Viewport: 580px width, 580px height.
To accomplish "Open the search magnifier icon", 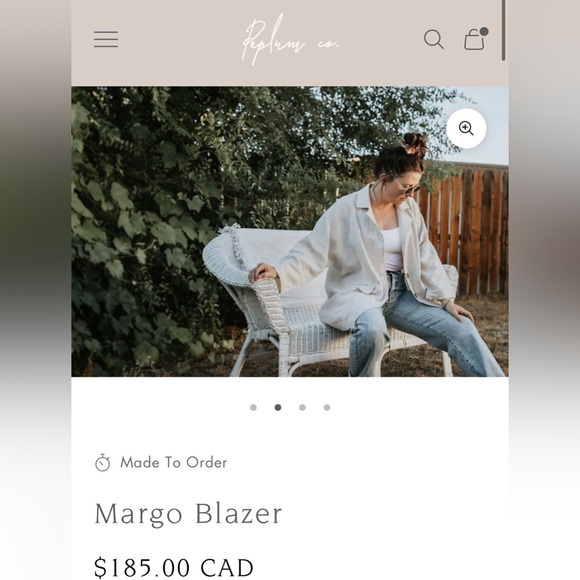I will pos(434,39).
